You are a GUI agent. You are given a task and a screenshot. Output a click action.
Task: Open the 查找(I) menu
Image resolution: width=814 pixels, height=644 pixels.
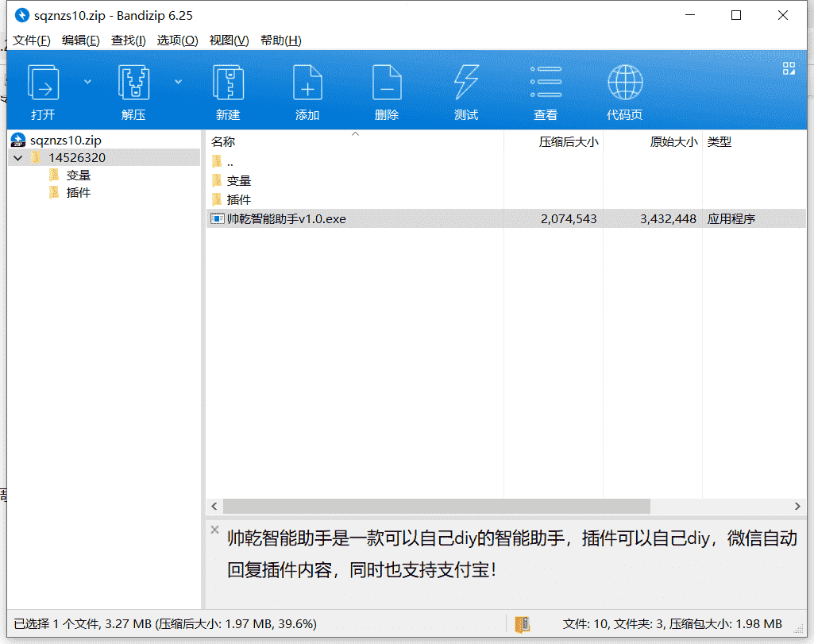(128, 40)
